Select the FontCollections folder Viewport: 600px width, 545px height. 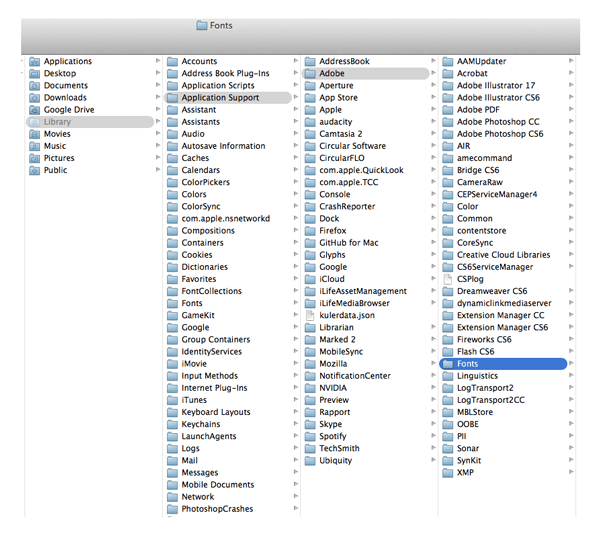(x=211, y=291)
